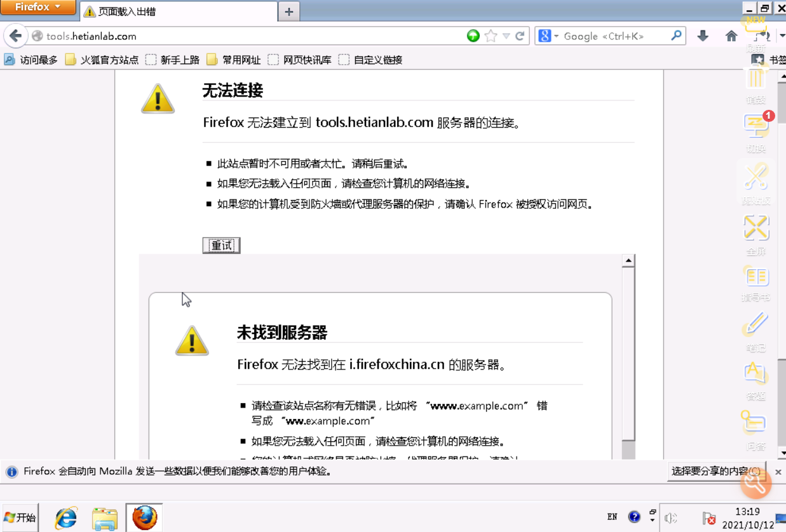Click the 重试 retry button
This screenshot has height=532, width=786.
(x=221, y=245)
